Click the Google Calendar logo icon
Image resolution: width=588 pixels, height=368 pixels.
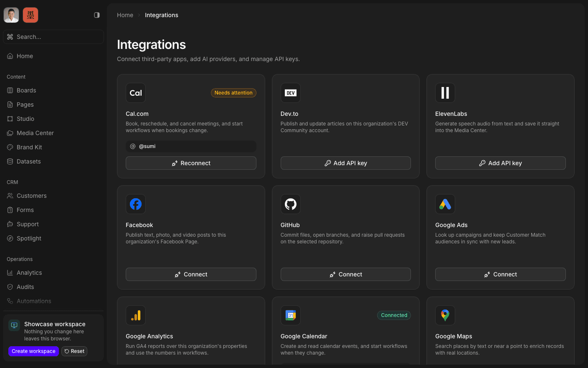[x=291, y=315]
